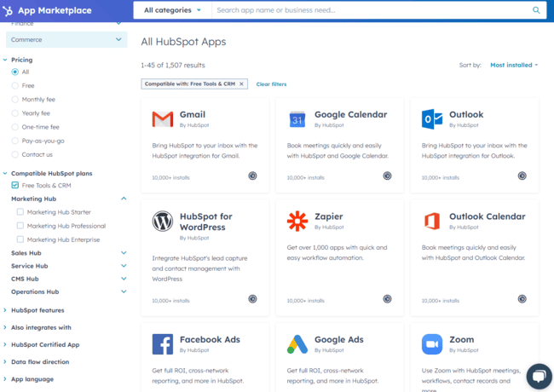554x392 pixels.
Task: Expand the Commerce category
Action: coord(66,39)
